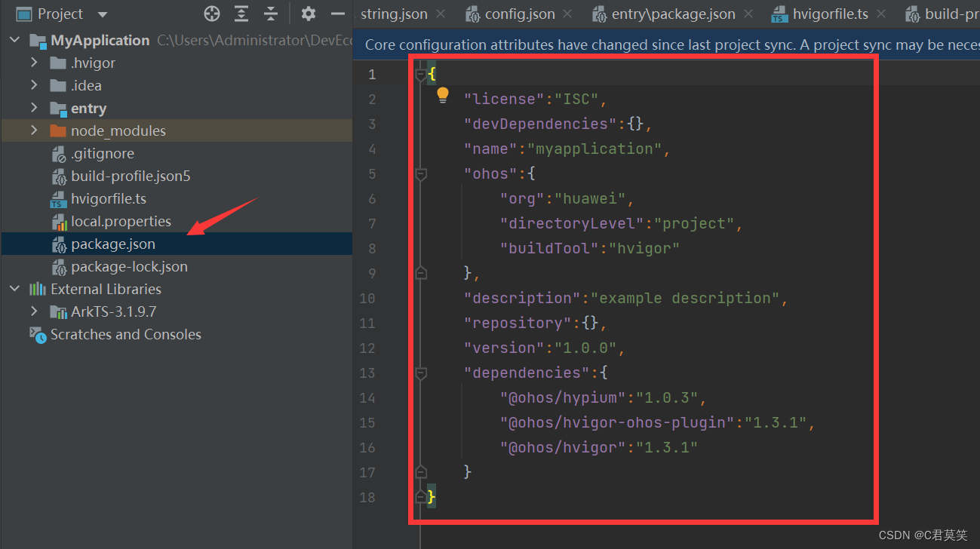Collapse the root JSON object fold at line 1
The height and width of the screenshot is (549, 980).
[x=421, y=74]
